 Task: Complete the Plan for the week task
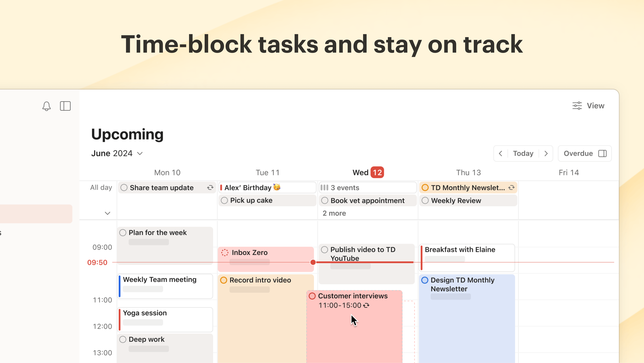coord(123,233)
